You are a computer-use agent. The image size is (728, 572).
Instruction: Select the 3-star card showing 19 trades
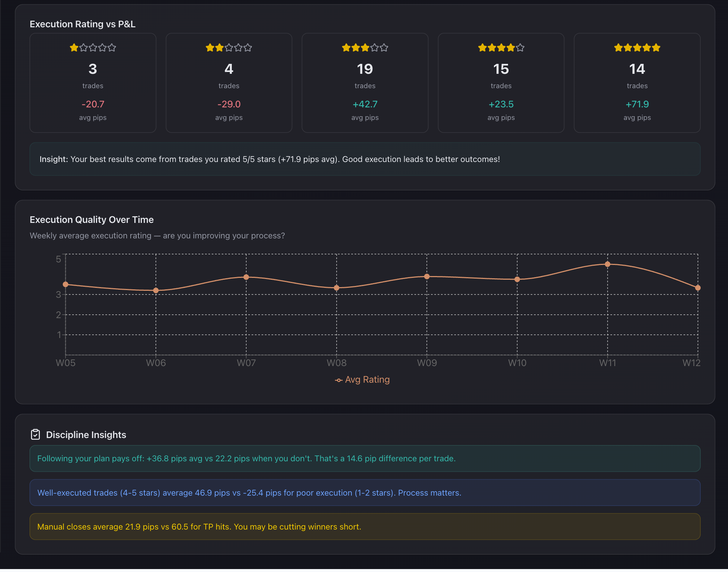coord(365,83)
